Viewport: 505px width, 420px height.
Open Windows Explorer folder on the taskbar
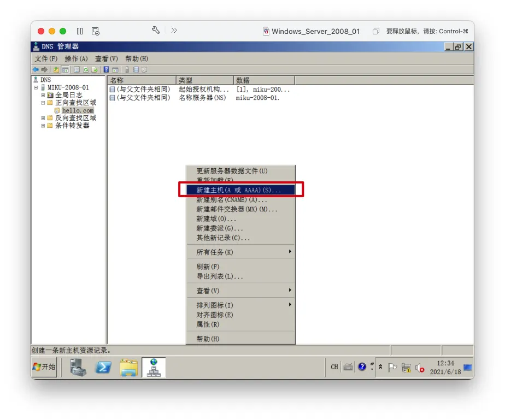128,367
